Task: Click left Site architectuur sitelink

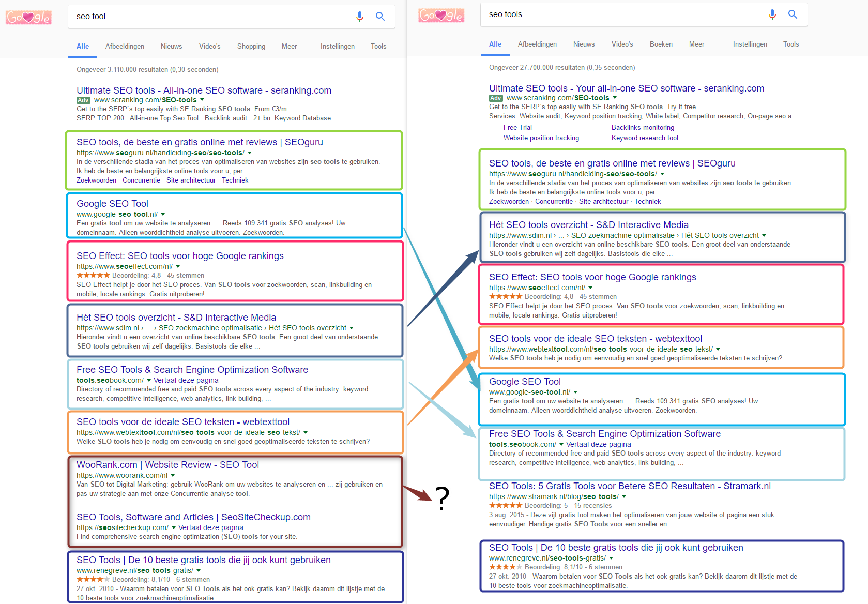Action: coord(191,180)
